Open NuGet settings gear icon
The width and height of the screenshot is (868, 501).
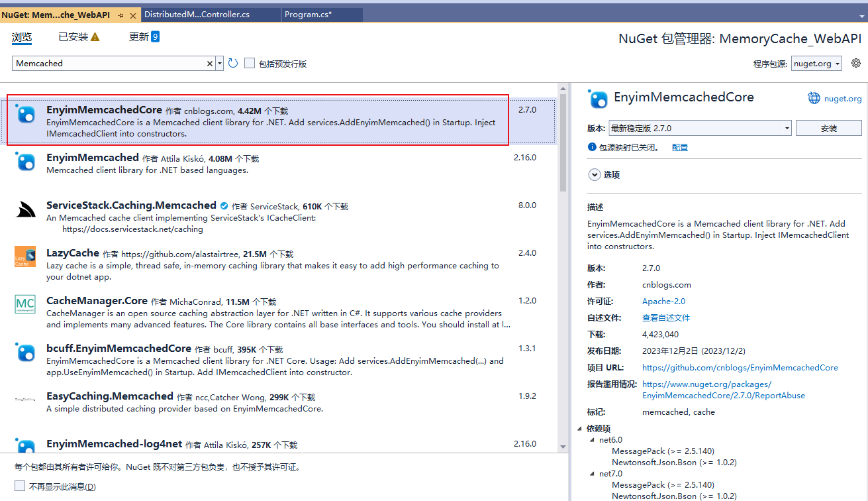856,63
